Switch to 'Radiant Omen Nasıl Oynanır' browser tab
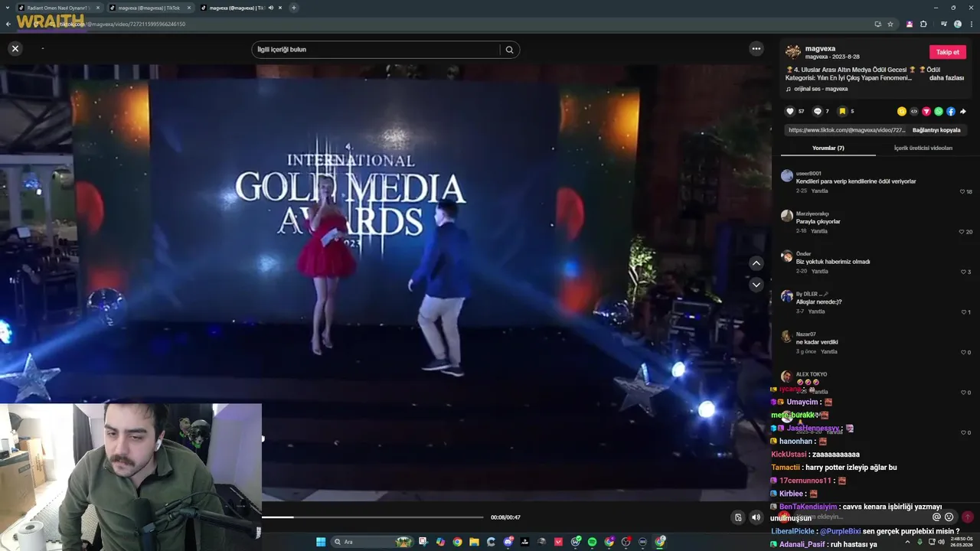Viewport: 980px width, 551px height. pyautogui.click(x=60, y=8)
